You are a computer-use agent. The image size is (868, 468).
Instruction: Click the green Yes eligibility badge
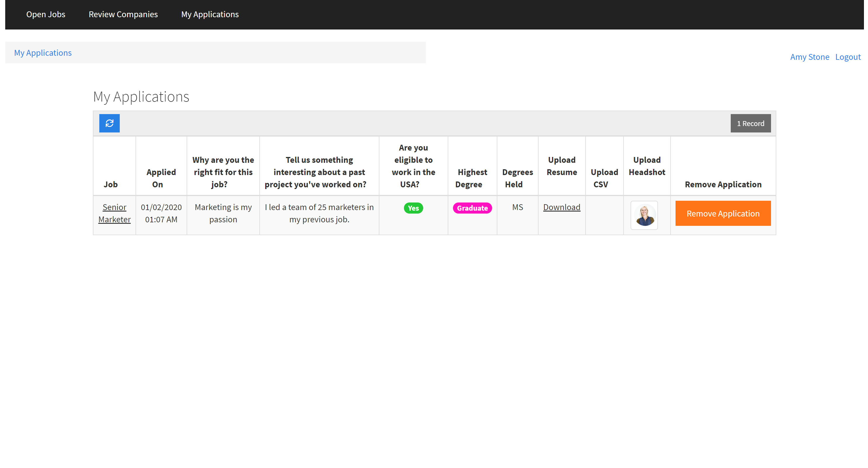414,208
